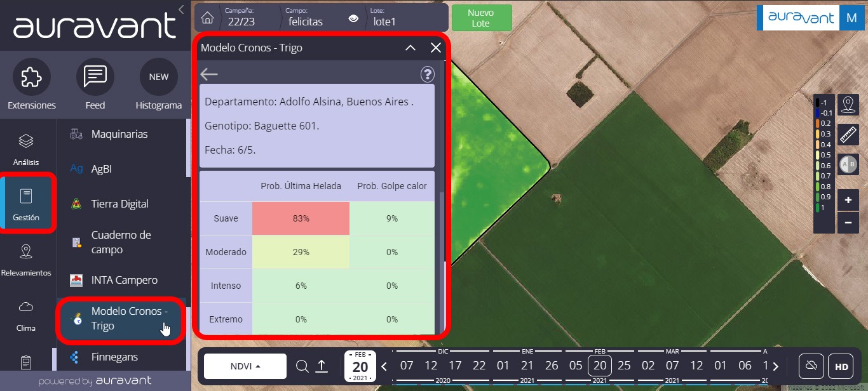Click the Prob. Golpe calor column header

pyautogui.click(x=392, y=186)
